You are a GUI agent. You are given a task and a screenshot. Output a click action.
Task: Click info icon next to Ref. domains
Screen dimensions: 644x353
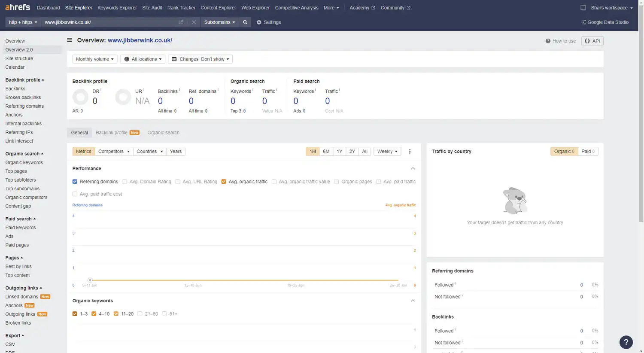(218, 90)
